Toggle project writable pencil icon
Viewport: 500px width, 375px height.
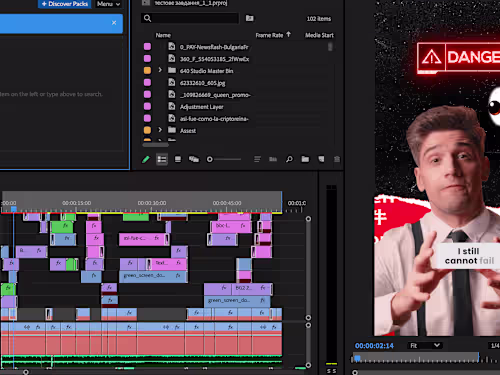(146, 159)
